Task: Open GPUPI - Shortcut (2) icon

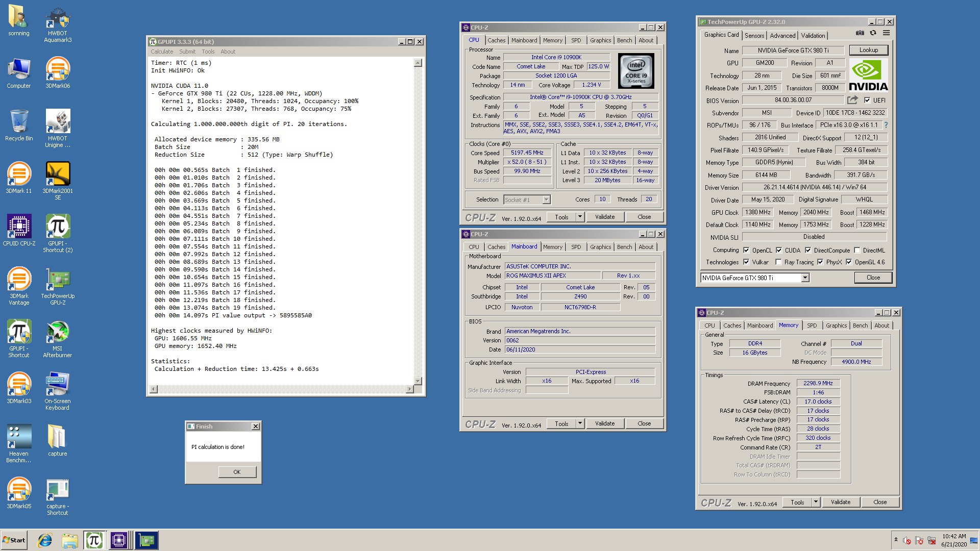Action: click(58, 234)
